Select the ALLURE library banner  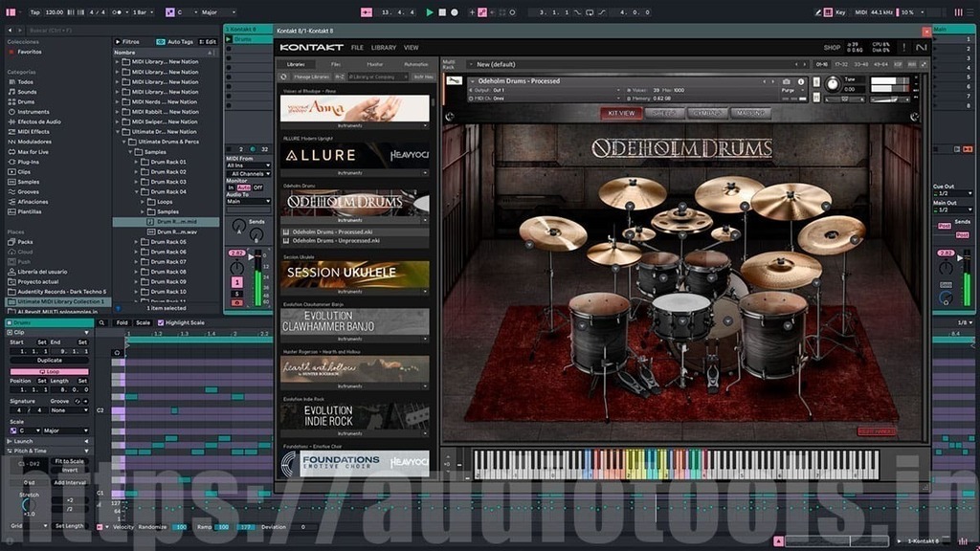[354, 155]
